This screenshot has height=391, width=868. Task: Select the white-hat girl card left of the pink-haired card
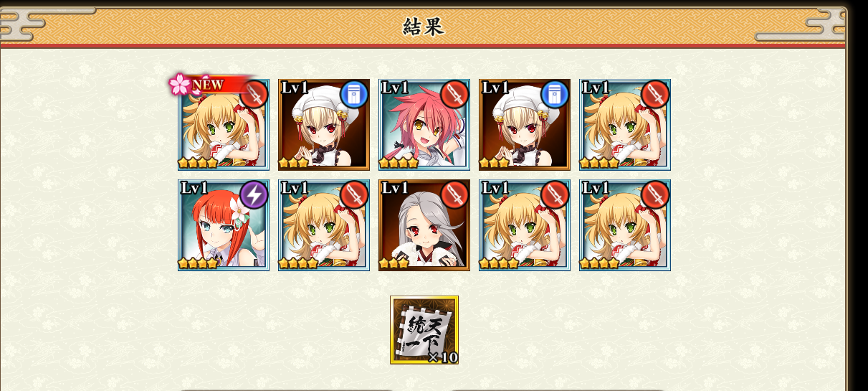[324, 125]
